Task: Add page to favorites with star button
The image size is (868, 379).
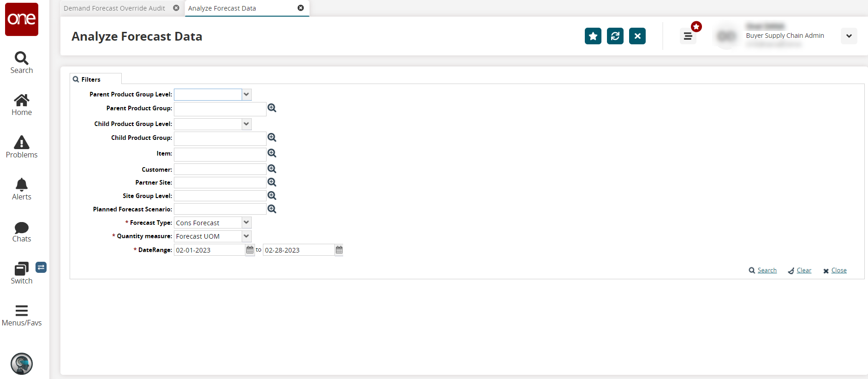Action: [593, 36]
